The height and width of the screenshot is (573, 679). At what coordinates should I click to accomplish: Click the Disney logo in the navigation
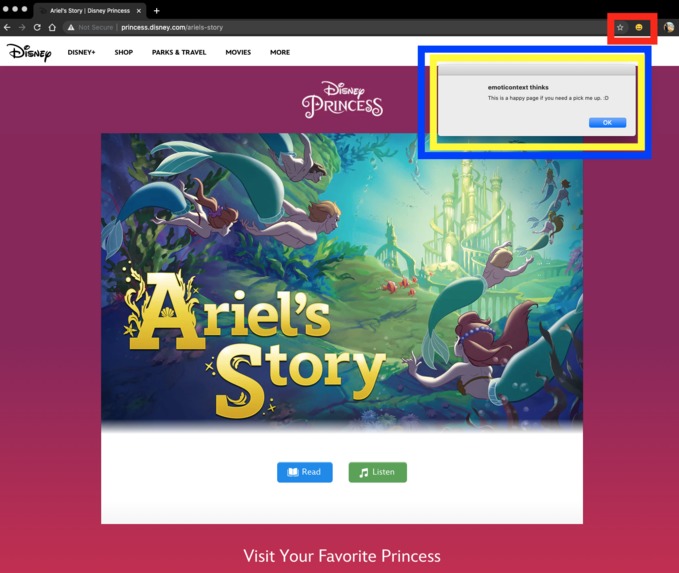pos(29,52)
